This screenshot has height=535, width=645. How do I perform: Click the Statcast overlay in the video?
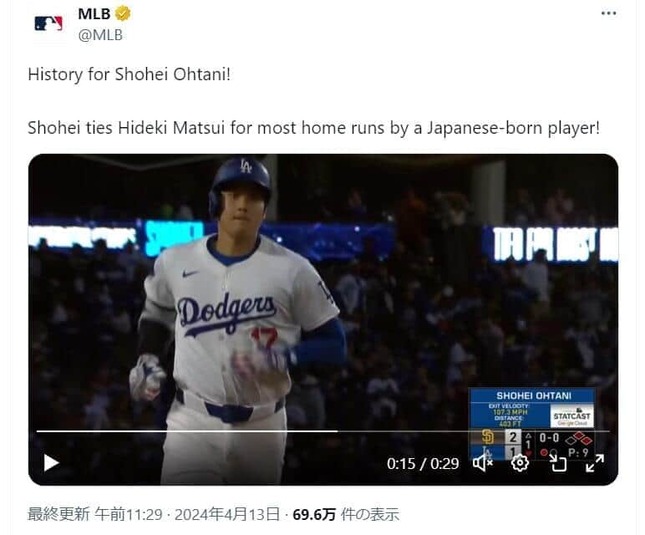pyautogui.click(x=533, y=408)
